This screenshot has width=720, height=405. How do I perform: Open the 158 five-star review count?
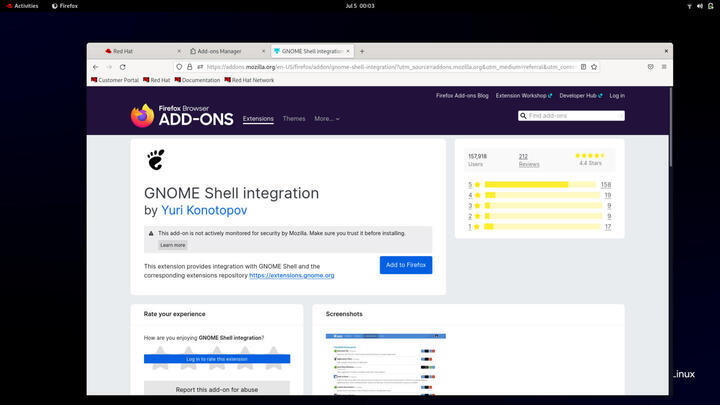606,185
